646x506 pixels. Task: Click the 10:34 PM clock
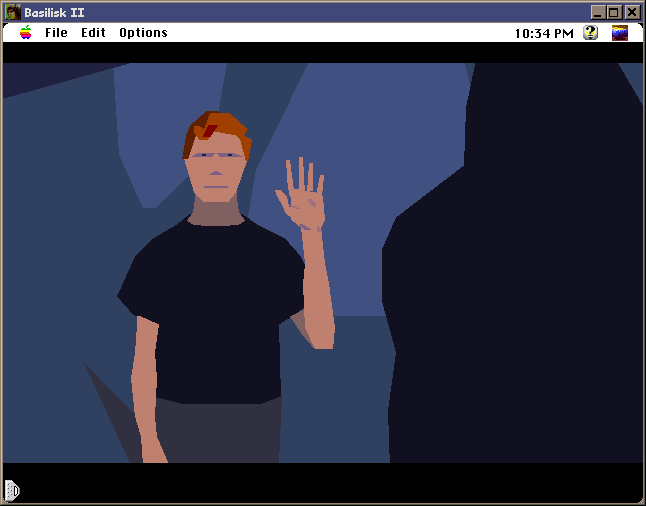click(544, 33)
